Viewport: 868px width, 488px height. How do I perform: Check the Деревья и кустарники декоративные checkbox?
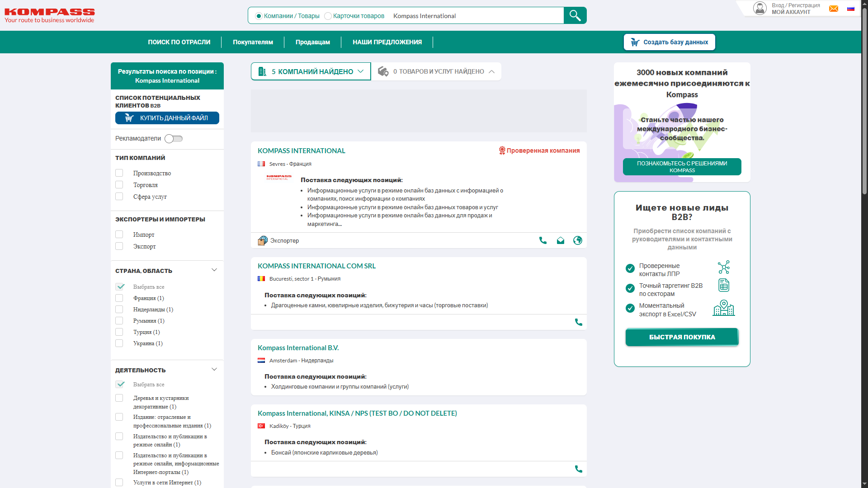point(119,398)
